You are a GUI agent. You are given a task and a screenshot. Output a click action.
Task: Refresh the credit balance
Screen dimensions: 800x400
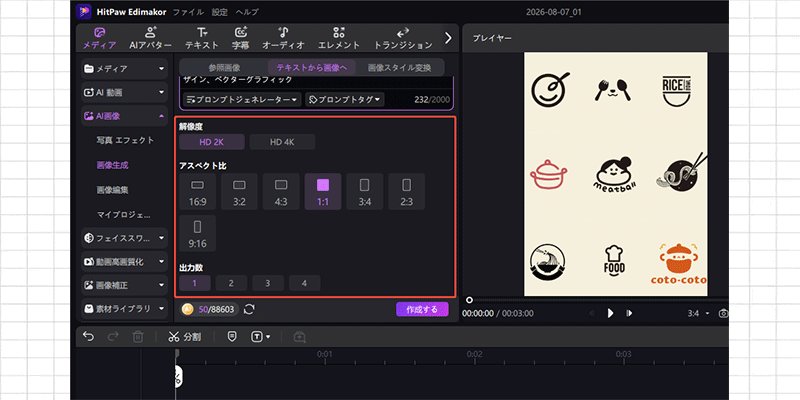click(x=249, y=309)
